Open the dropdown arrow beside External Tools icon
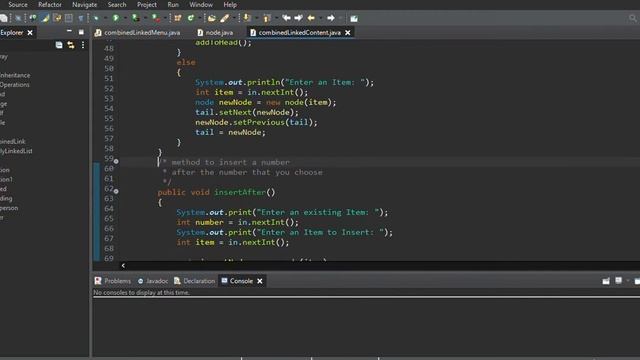Viewport: 640px width, 360px height. click(x=165, y=18)
